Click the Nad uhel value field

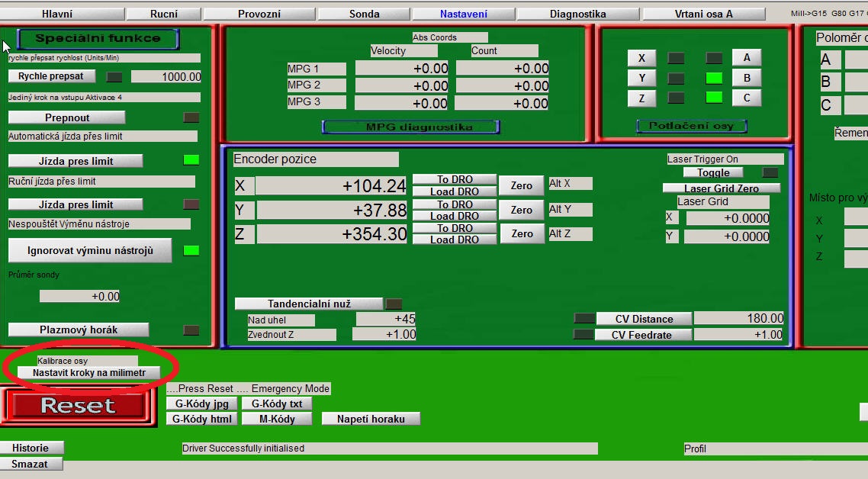[x=386, y=319]
